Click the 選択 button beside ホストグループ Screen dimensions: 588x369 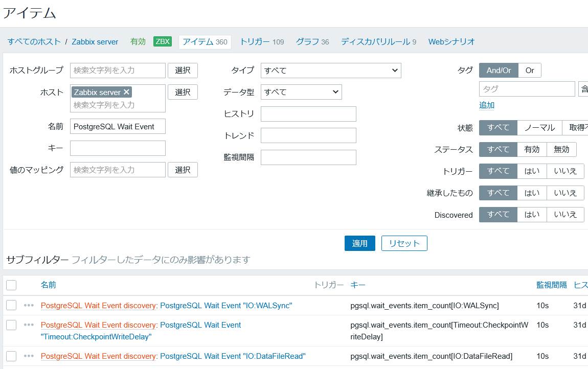[183, 71]
